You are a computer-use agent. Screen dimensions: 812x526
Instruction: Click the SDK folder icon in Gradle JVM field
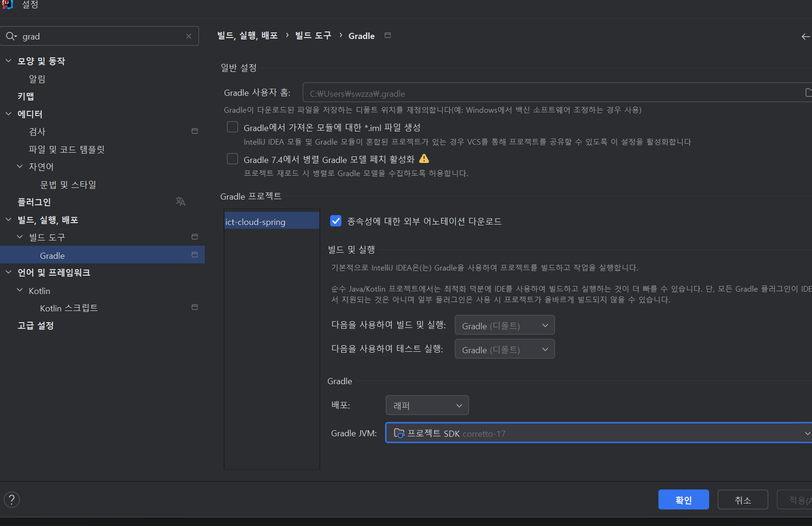pyautogui.click(x=399, y=433)
